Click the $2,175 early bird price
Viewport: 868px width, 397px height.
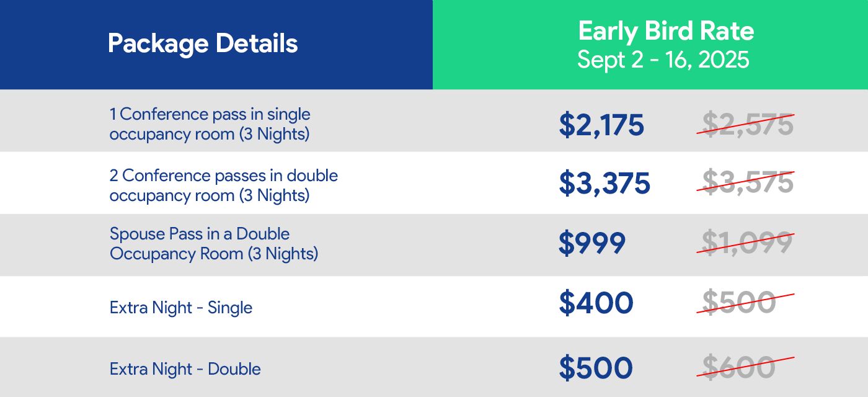[x=601, y=125]
